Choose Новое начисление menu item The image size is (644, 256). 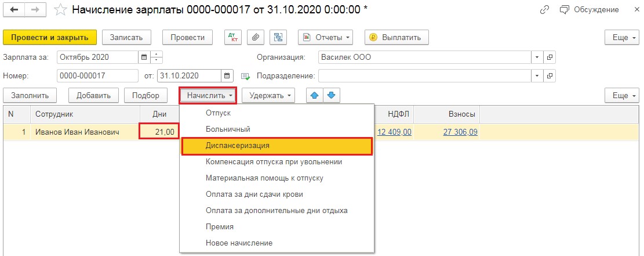coord(277,243)
